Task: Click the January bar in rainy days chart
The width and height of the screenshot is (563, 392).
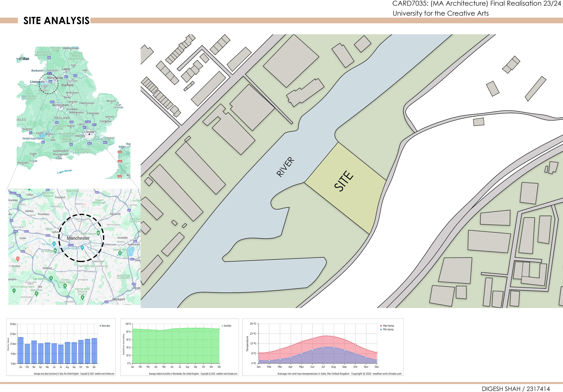Action: click(21, 351)
